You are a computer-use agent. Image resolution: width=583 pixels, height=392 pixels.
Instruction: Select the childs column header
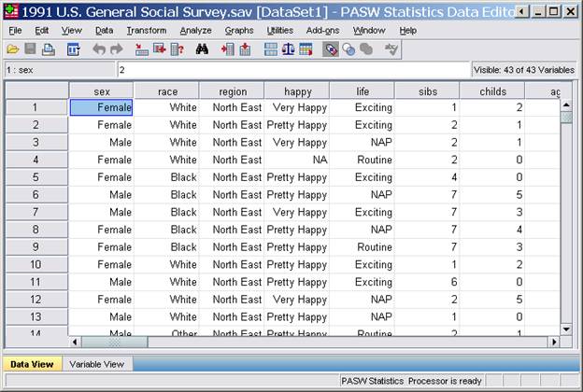(492, 91)
